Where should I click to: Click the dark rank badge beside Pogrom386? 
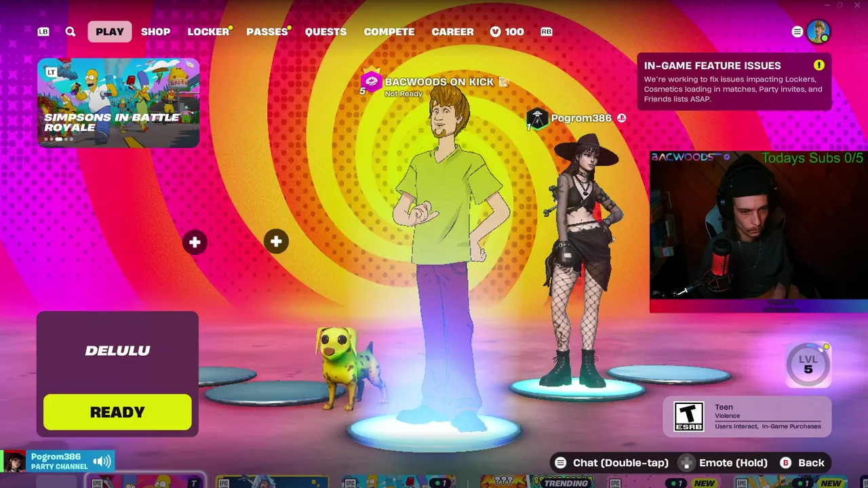coord(537,119)
